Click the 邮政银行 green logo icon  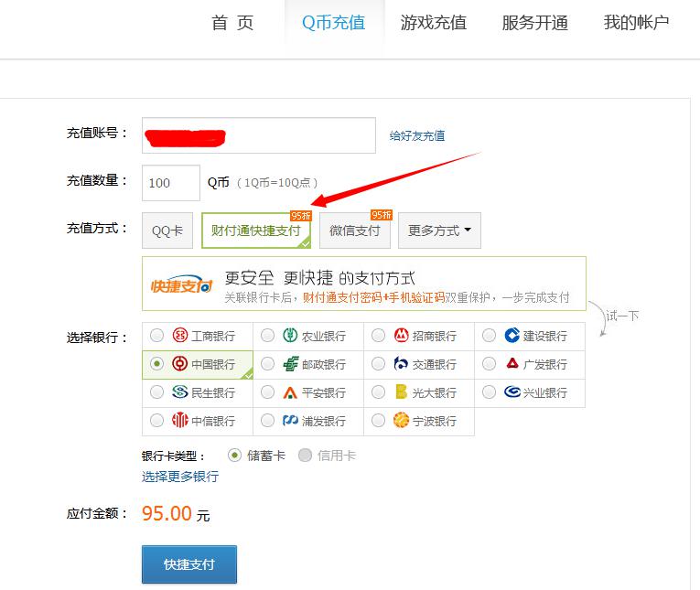[290, 364]
